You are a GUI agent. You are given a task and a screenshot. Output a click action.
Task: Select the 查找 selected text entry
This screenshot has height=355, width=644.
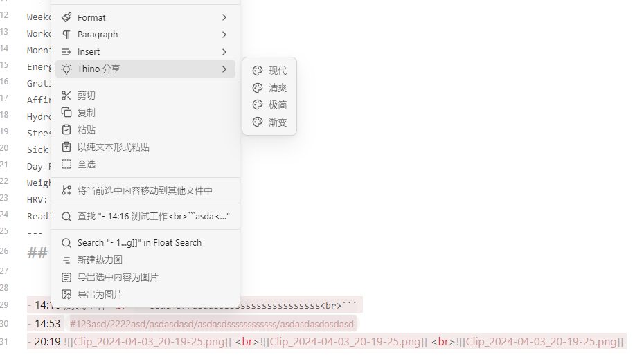[145, 217]
